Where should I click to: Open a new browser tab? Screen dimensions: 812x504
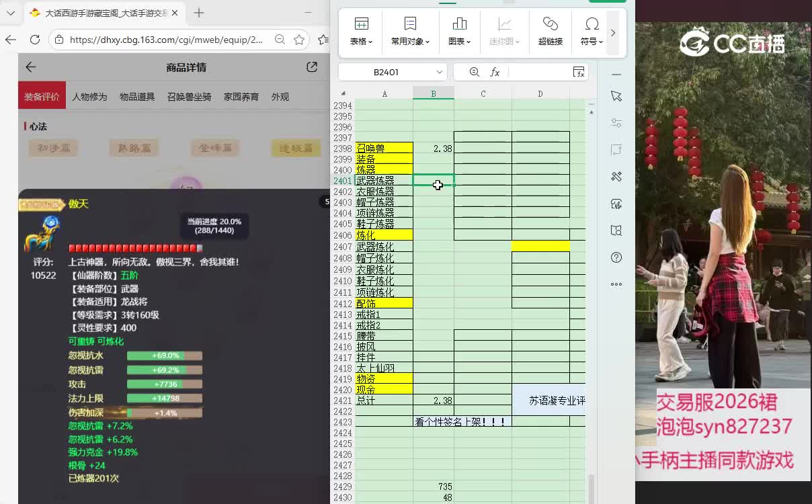pyautogui.click(x=199, y=13)
